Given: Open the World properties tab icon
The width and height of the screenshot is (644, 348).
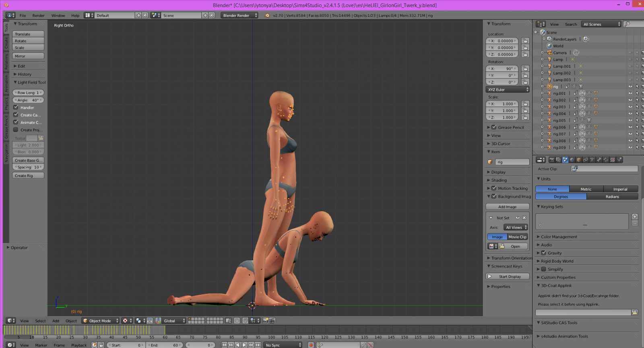Looking at the screenshot, I should 572,160.
